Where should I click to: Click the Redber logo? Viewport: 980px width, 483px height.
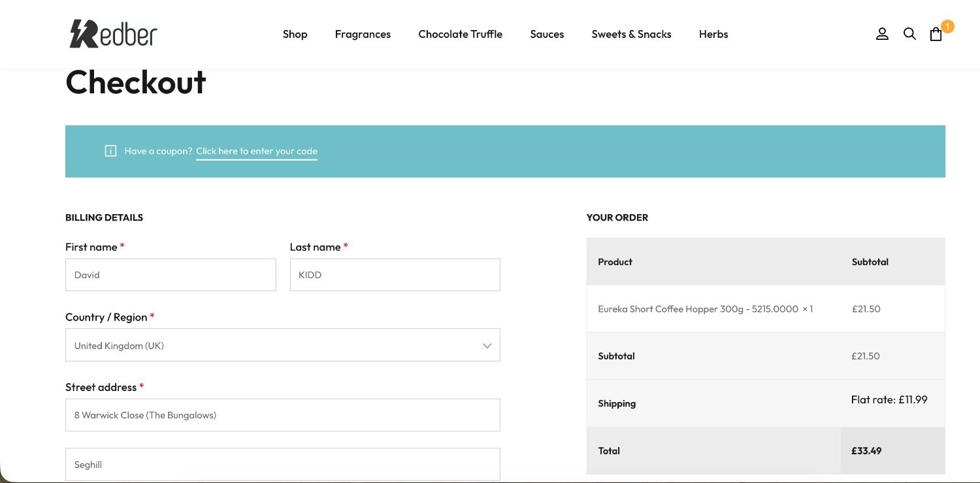(114, 34)
